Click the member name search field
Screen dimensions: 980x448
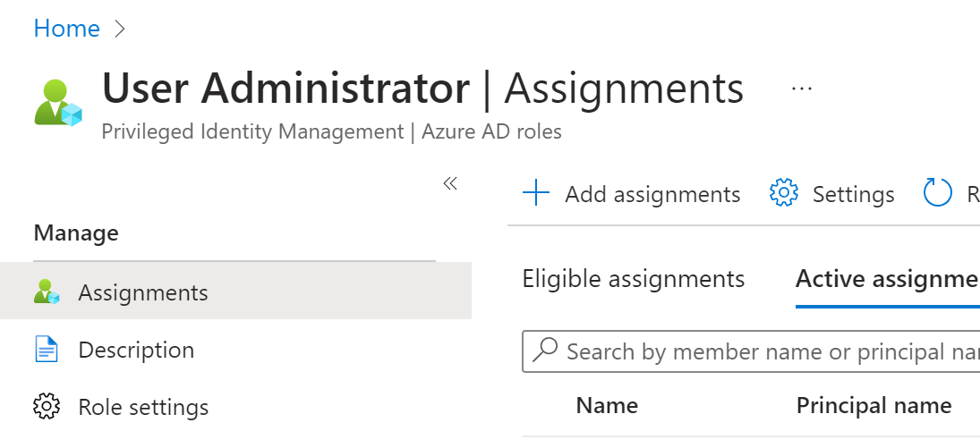coord(761,351)
